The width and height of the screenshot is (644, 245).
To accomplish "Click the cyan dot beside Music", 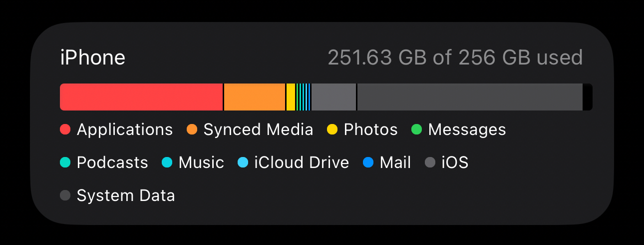I will (x=167, y=162).
